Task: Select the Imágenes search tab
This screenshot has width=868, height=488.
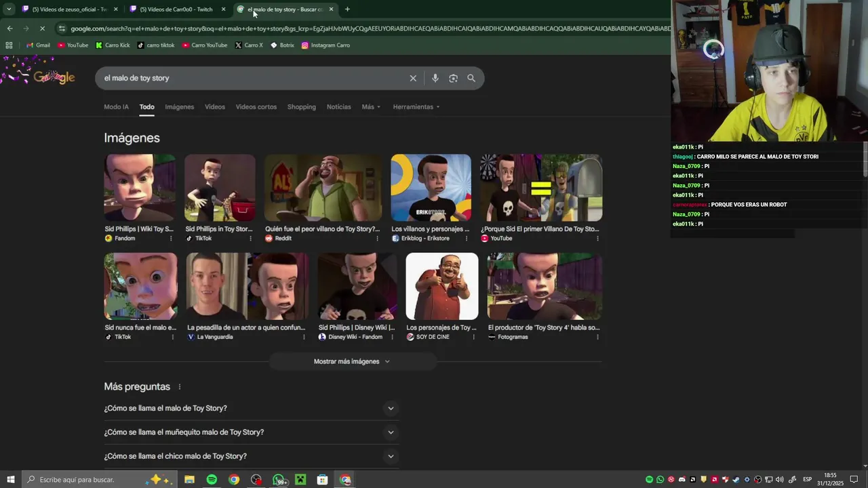Action: pyautogui.click(x=180, y=107)
